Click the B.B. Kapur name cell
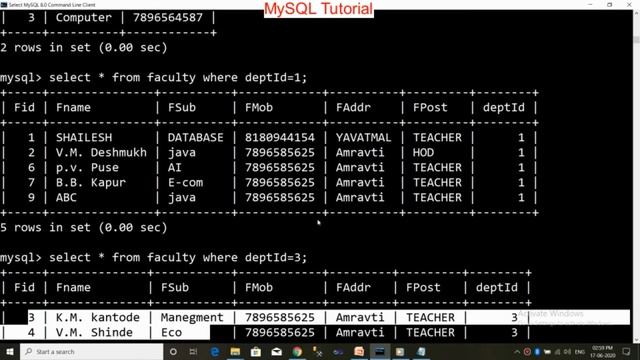 pyautogui.click(x=91, y=182)
